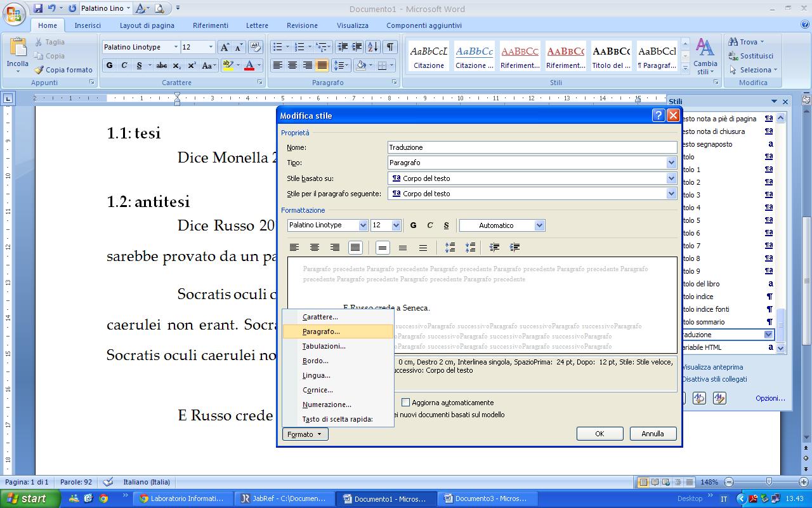Click Visualizza anteprima option

(712, 367)
